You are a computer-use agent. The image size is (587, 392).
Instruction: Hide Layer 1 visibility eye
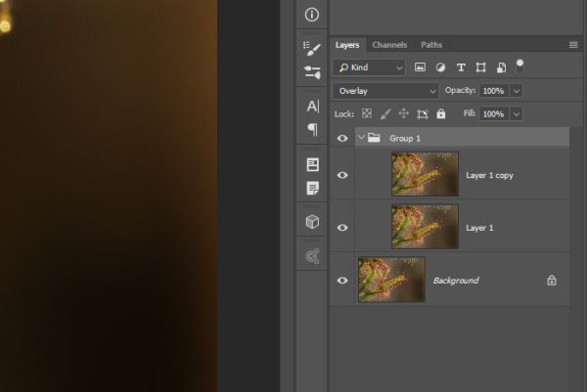point(342,228)
